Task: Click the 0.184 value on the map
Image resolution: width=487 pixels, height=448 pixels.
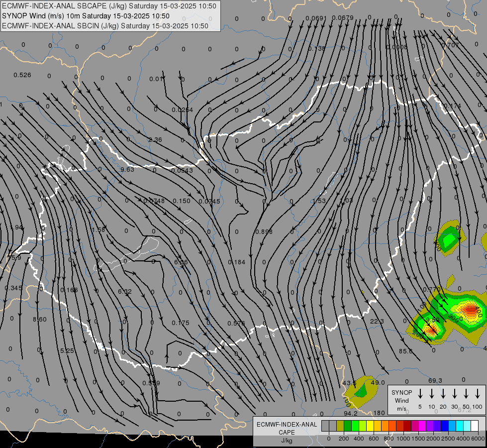Action: tap(237, 262)
